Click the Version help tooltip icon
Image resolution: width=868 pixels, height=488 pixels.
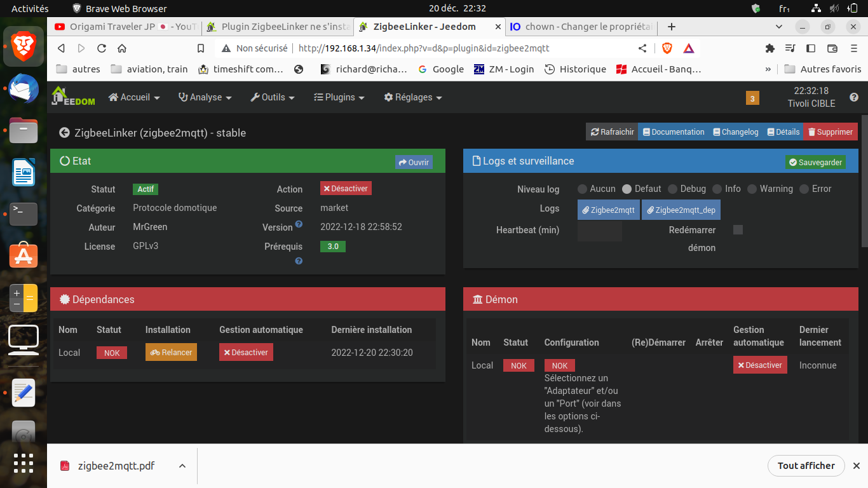[299, 224]
